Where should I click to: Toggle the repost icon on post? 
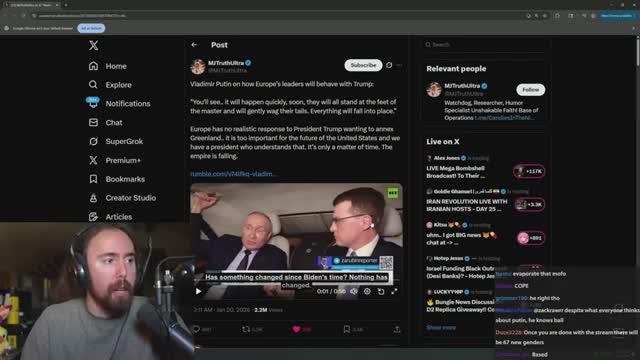click(246, 329)
